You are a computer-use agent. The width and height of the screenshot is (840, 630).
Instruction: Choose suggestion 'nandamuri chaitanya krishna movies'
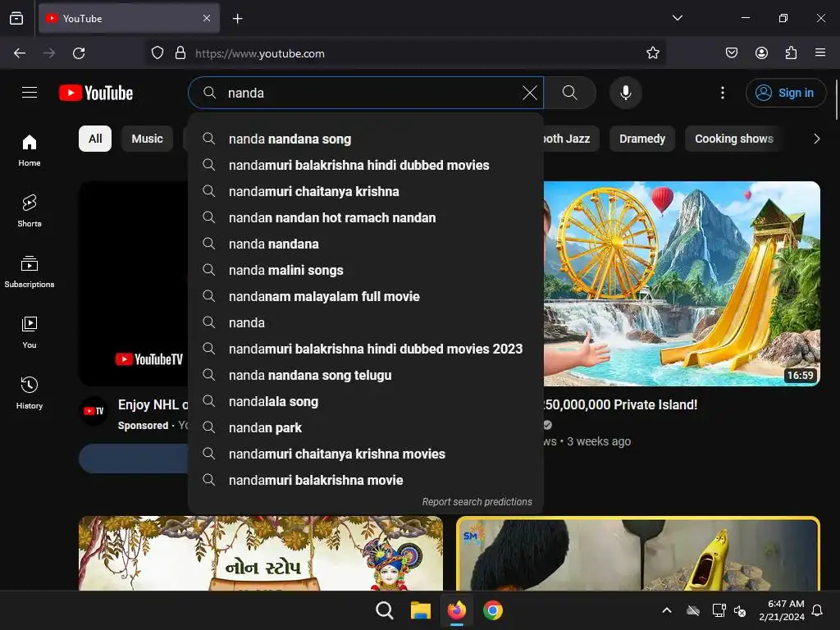[x=366, y=454]
